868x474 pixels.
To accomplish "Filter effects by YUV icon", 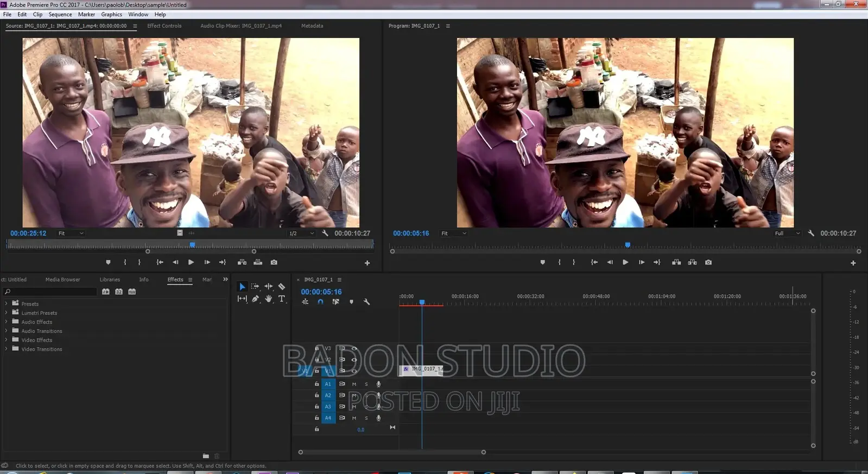I will 132,292.
